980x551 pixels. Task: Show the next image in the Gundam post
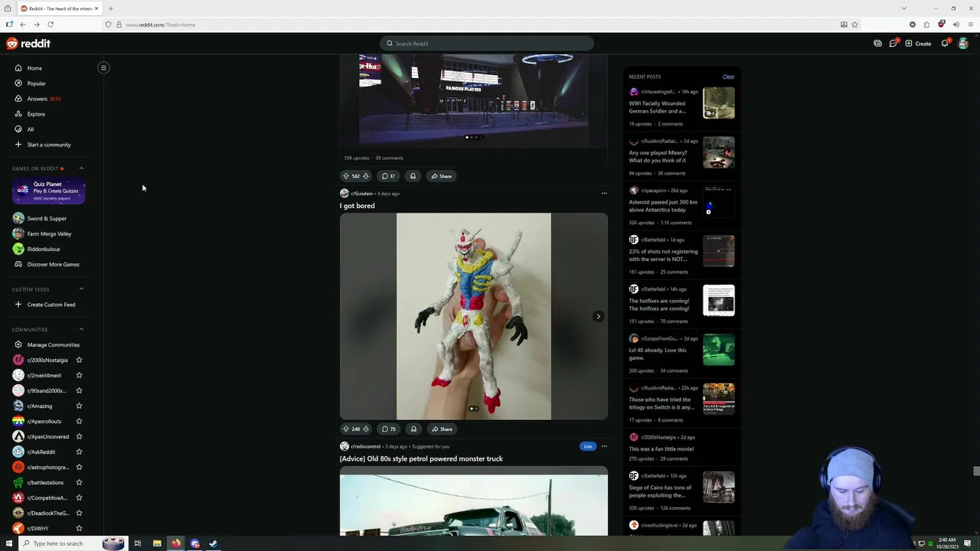599,316
